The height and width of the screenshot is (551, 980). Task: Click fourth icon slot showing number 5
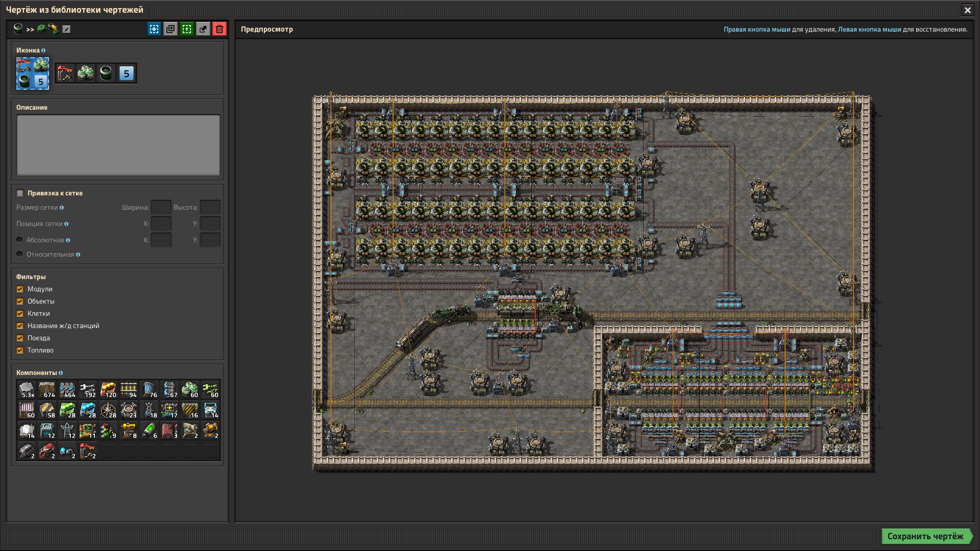click(x=127, y=73)
